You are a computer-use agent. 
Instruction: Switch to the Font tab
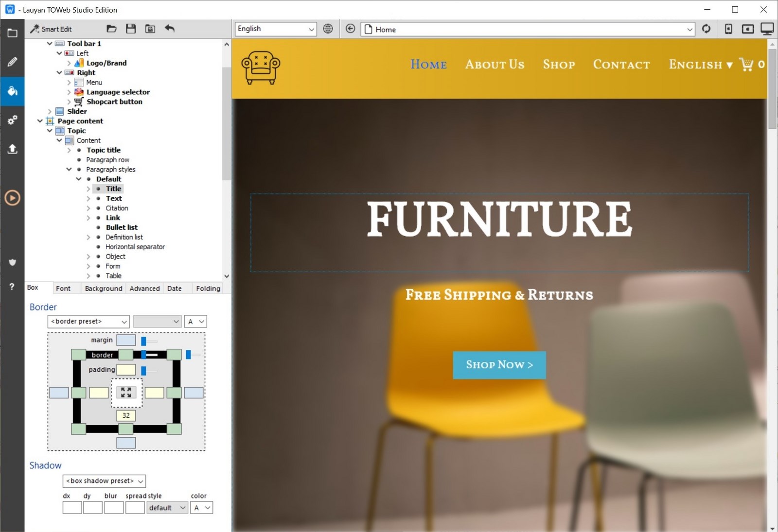tap(63, 288)
